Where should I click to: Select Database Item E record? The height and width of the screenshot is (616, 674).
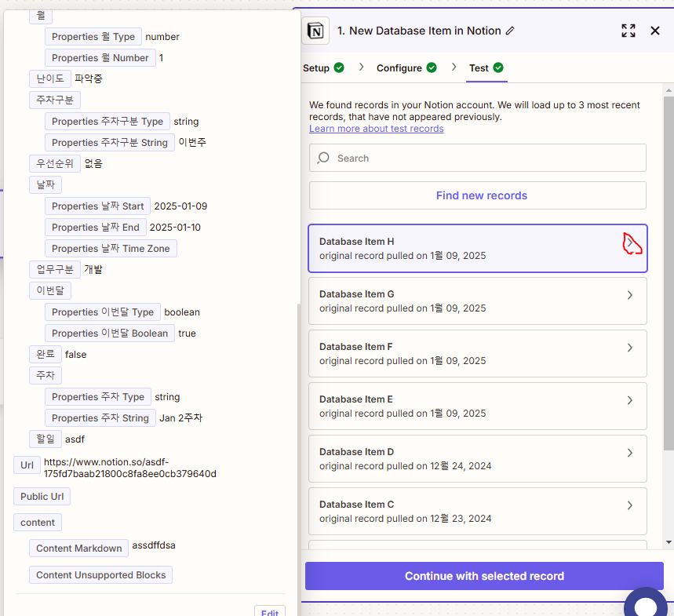(x=478, y=406)
